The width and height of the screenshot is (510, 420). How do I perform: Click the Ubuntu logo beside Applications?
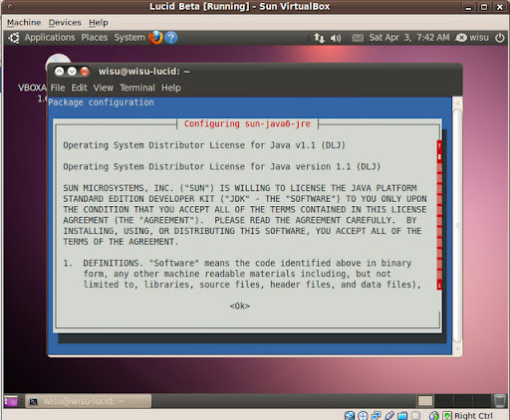click(x=14, y=38)
